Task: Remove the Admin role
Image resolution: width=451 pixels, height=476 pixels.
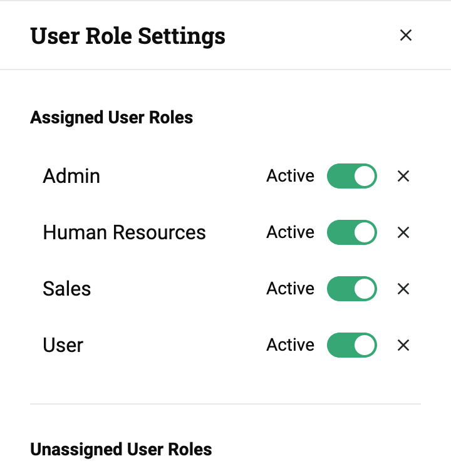Action: point(403,176)
